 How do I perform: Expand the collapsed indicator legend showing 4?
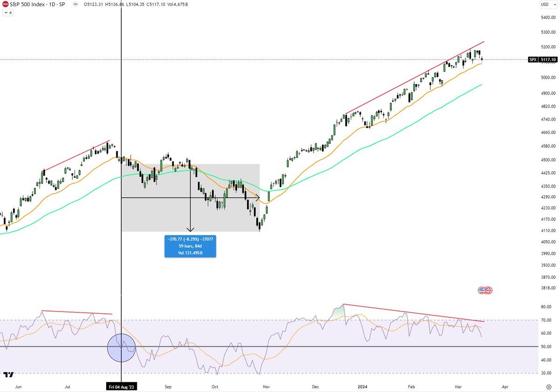pyautogui.click(x=8, y=13)
